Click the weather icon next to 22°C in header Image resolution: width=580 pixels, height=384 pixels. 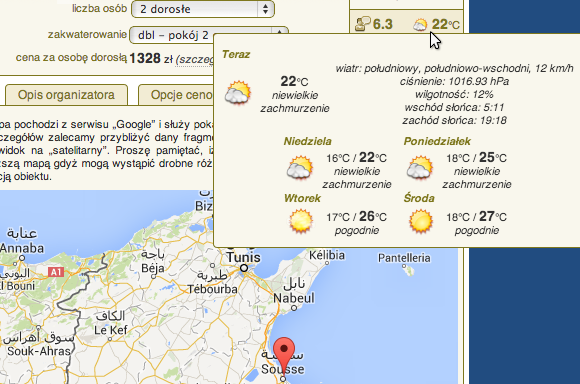(x=420, y=25)
